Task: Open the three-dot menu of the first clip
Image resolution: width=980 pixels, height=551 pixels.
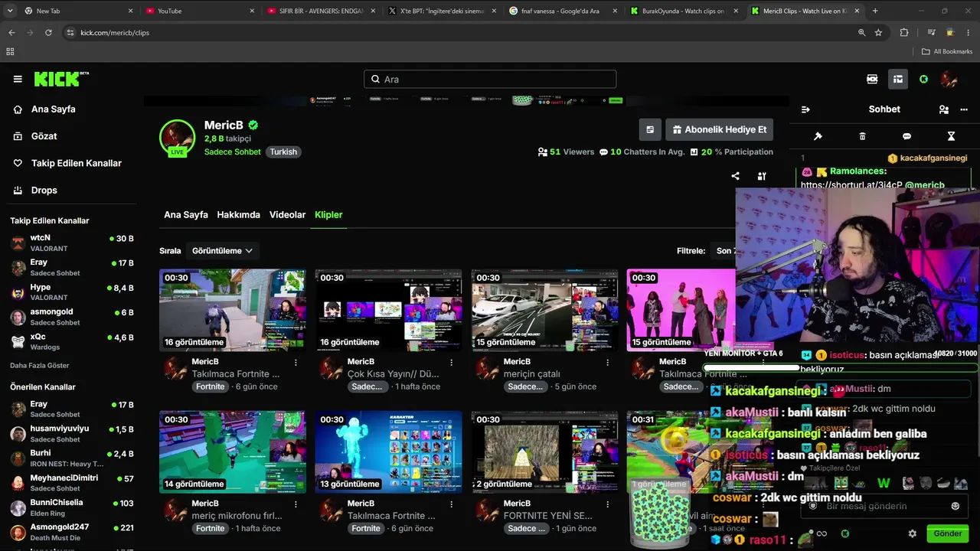Action: click(x=296, y=362)
